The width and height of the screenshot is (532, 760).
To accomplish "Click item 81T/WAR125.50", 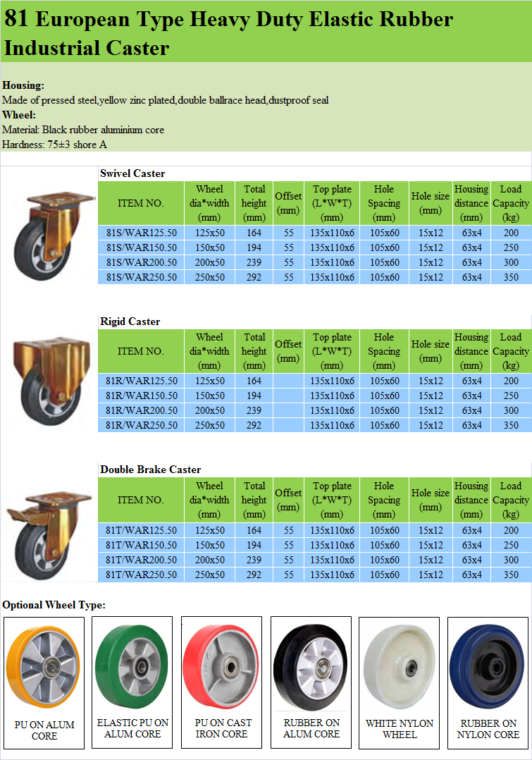I will 141,530.
